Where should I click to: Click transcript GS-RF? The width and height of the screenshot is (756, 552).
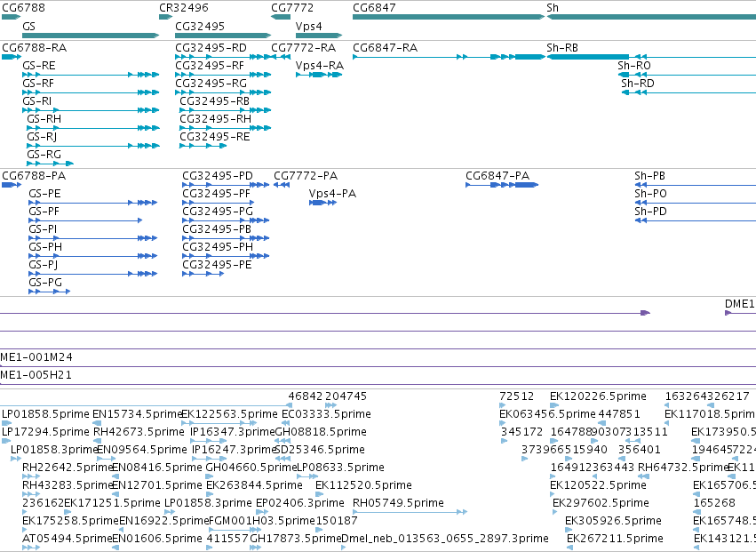38,84
